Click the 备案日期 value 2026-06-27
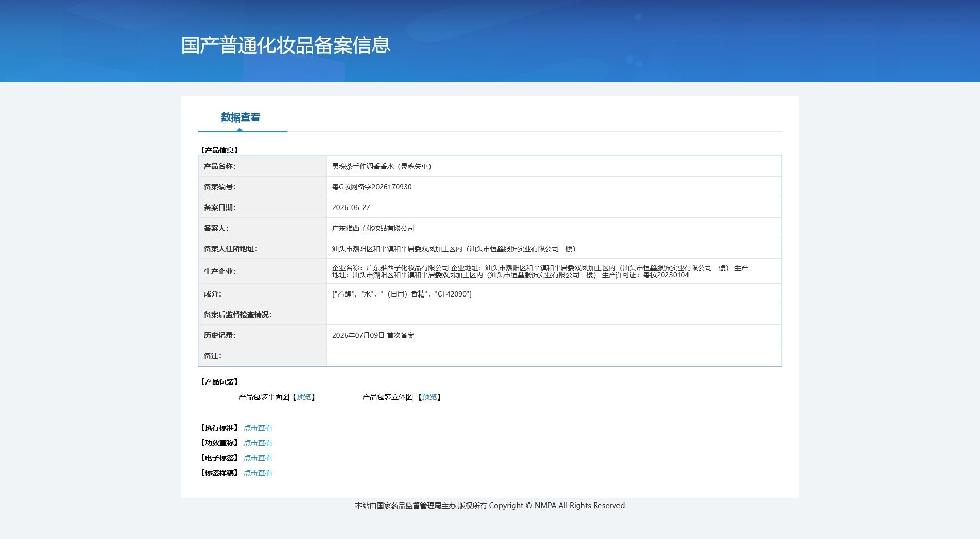Screen dimensions: 980x539 coord(351,207)
